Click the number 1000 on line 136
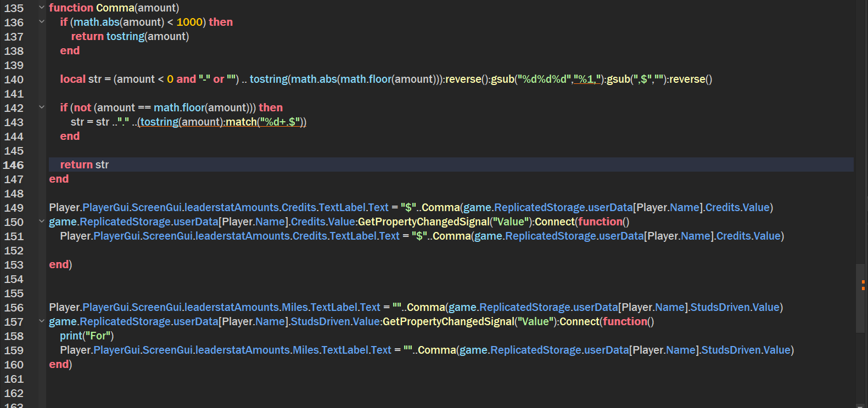 click(189, 22)
